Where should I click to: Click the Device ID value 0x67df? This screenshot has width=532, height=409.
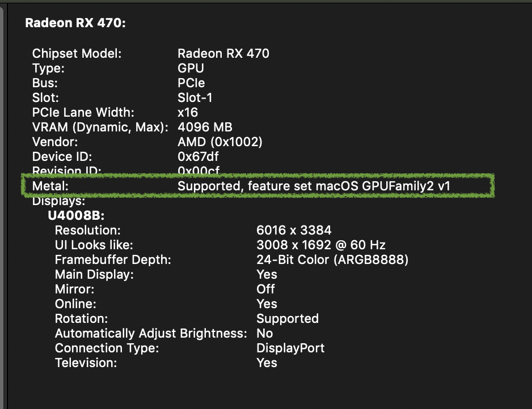[x=197, y=157]
